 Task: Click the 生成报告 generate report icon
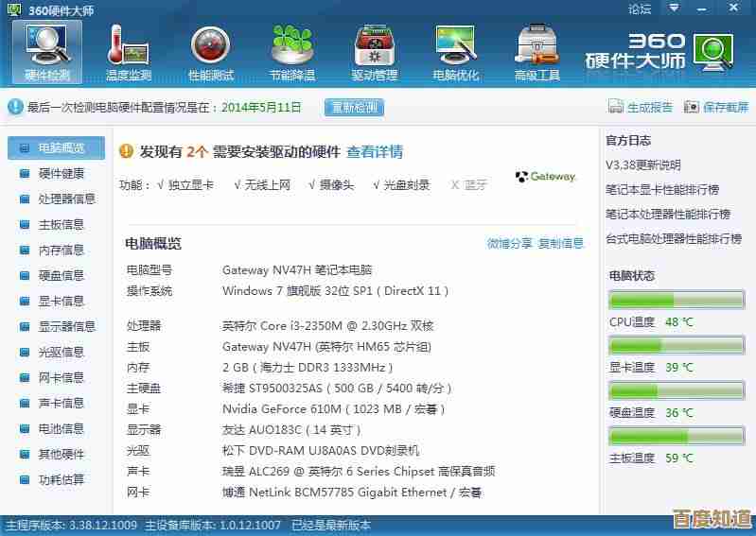pos(616,107)
